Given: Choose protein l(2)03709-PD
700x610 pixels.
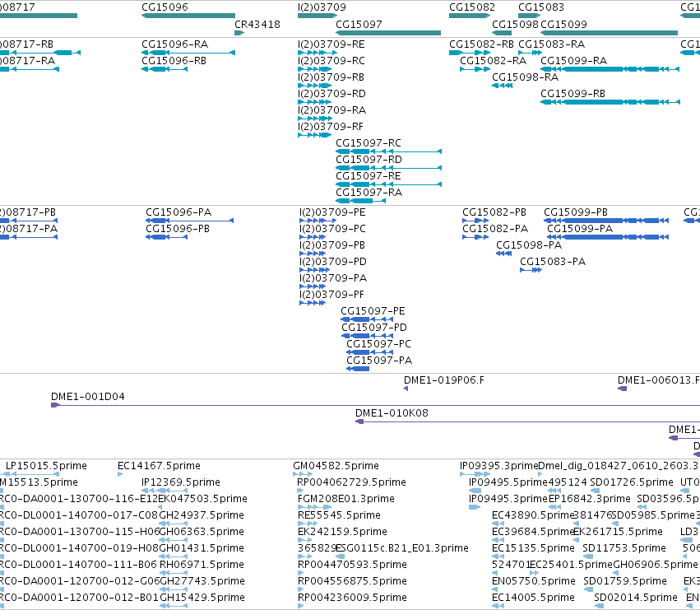Looking at the screenshot, I should (333, 262).
